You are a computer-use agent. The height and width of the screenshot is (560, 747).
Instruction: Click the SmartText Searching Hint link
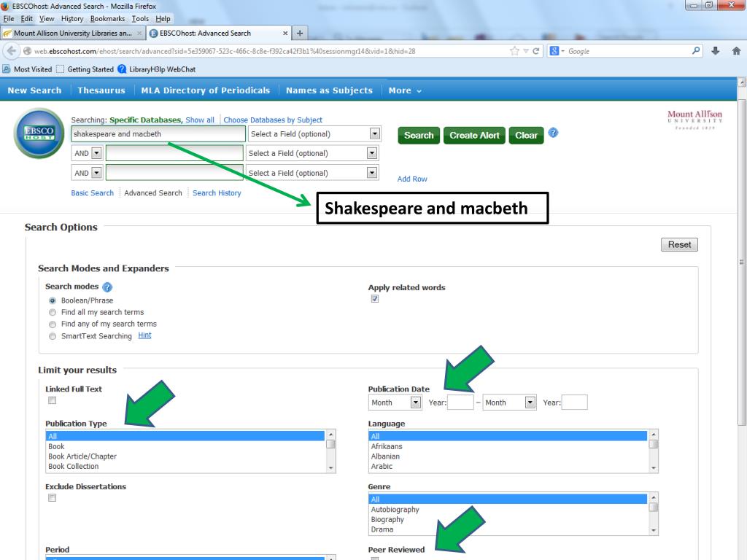click(x=144, y=335)
